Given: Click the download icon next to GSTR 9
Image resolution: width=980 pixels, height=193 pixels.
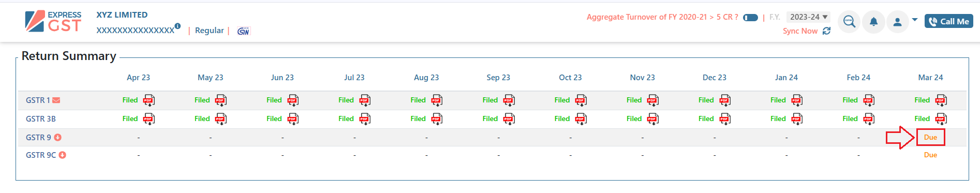Looking at the screenshot, I should click(58, 137).
